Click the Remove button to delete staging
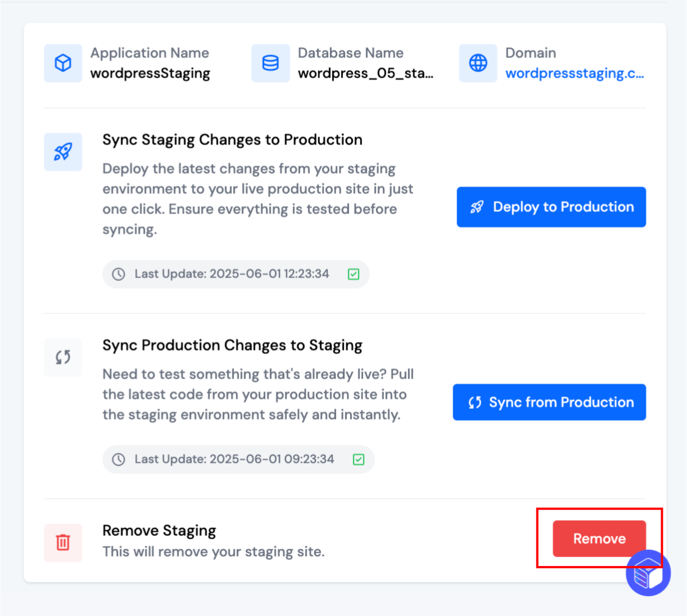 (599, 538)
